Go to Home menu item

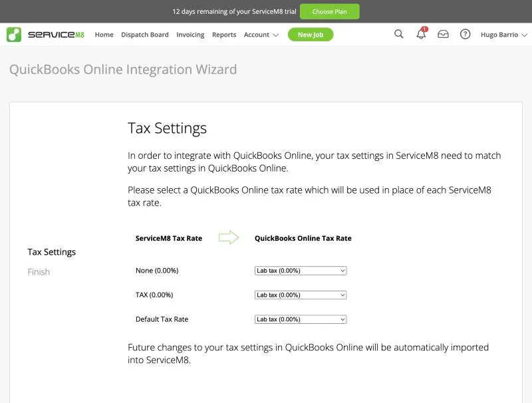point(104,35)
